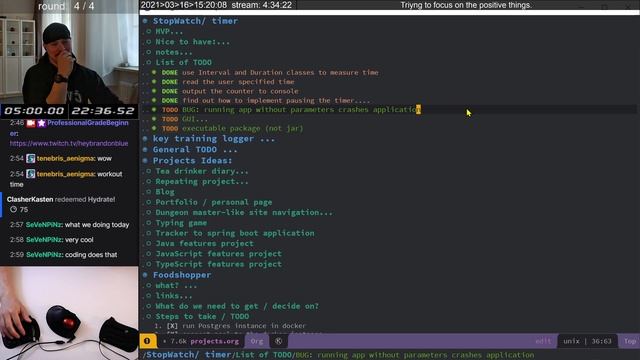Click the 36:63 cursor position in modeline
Viewport: 640px width, 360px height.
click(601, 341)
